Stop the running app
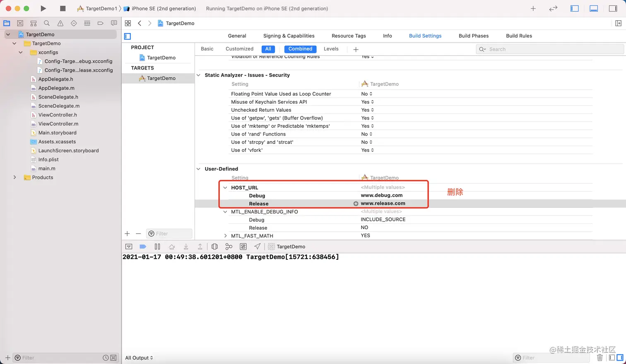The width and height of the screenshot is (626, 364). tap(63, 8)
